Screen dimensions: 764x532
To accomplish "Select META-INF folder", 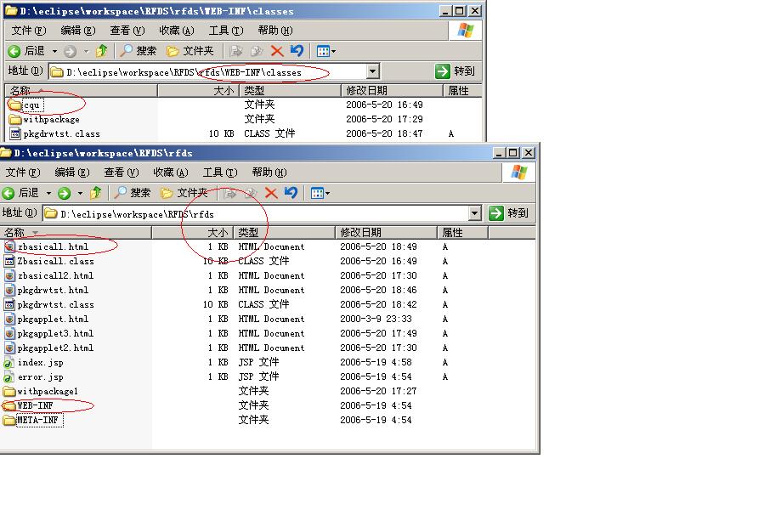I will point(33,420).
